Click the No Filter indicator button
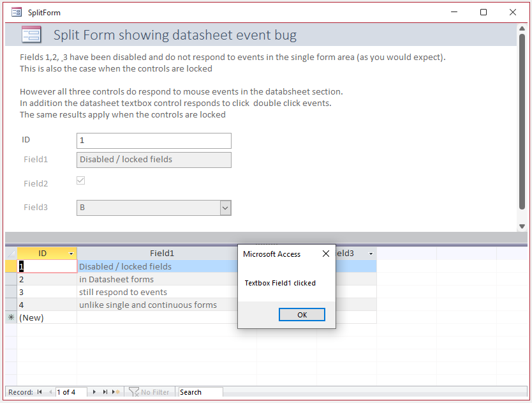 coord(149,392)
